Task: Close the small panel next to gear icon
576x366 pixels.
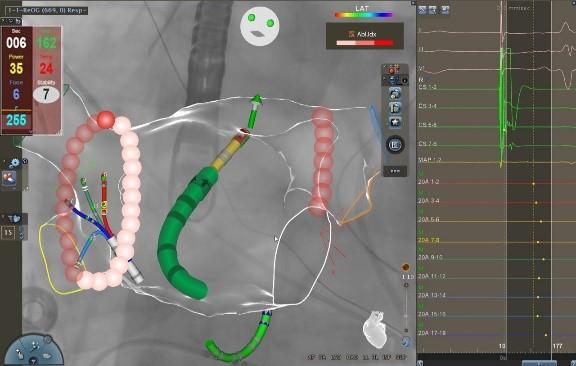Action: pos(25,161)
